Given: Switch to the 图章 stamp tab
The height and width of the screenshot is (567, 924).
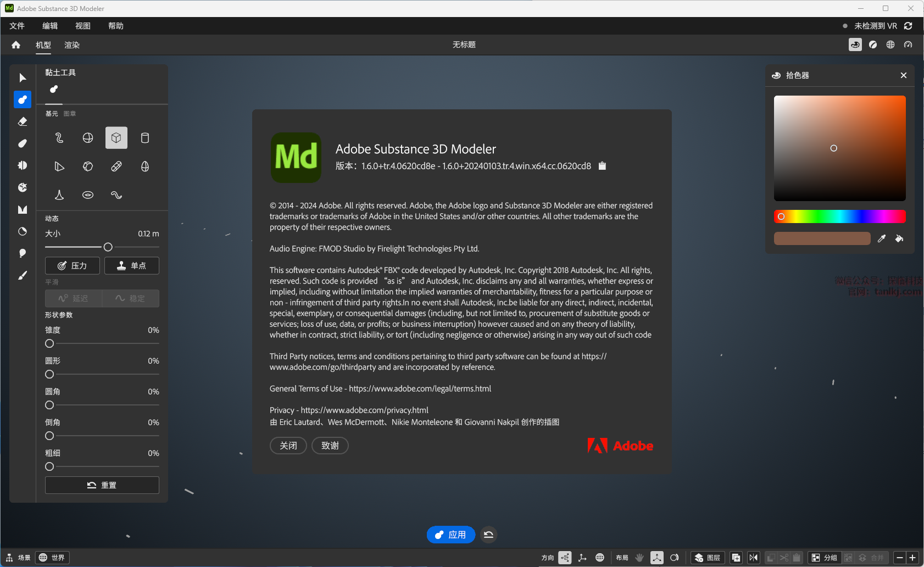Looking at the screenshot, I should pyautogui.click(x=70, y=114).
